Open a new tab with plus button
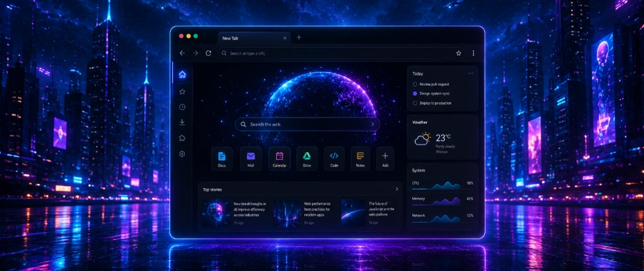This screenshot has height=271, width=644. click(299, 37)
